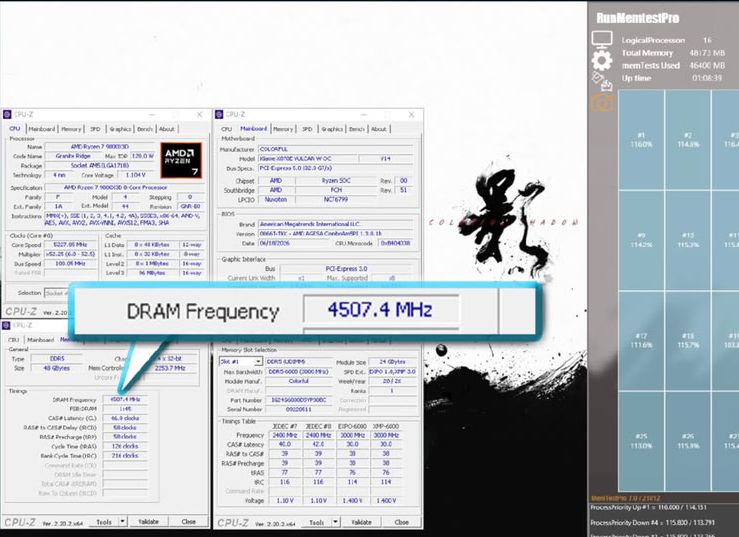Screen dimensions: 739x537
Task: Click Memory Type value DDR5
Action: [x=57, y=358]
